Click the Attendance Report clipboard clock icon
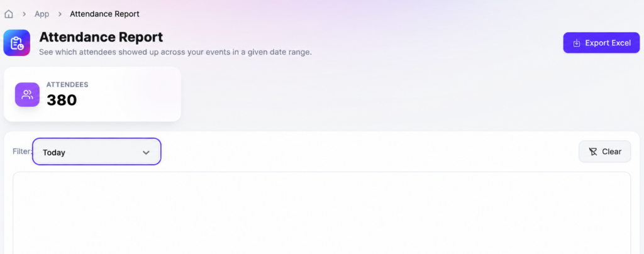Viewport: 644px width, 254px height. click(17, 43)
